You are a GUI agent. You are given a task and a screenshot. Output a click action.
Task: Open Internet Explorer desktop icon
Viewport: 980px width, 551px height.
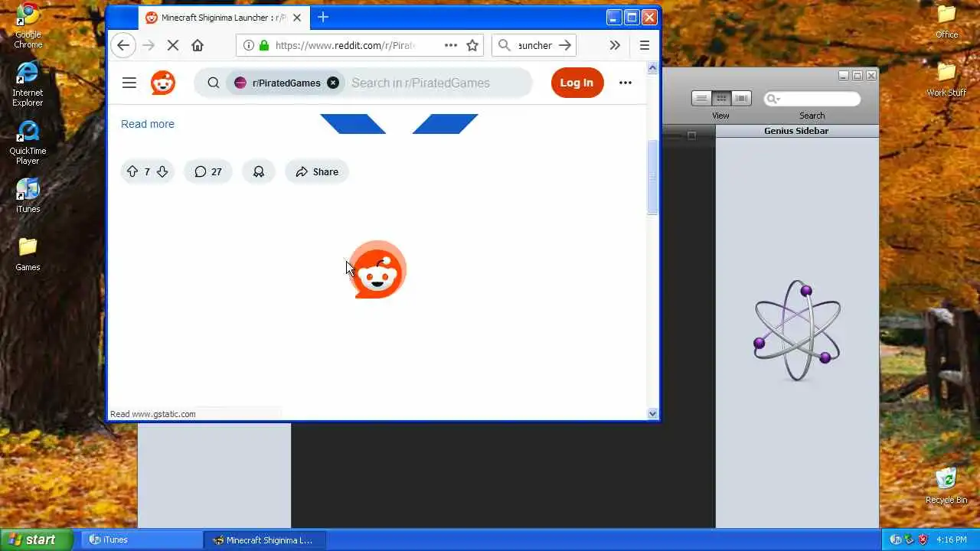pos(28,83)
